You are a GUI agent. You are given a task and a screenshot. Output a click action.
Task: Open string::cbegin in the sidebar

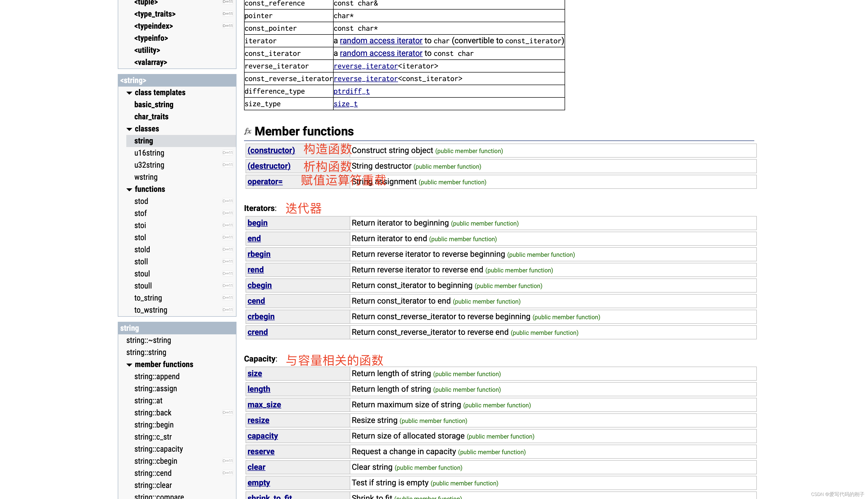pos(156,461)
